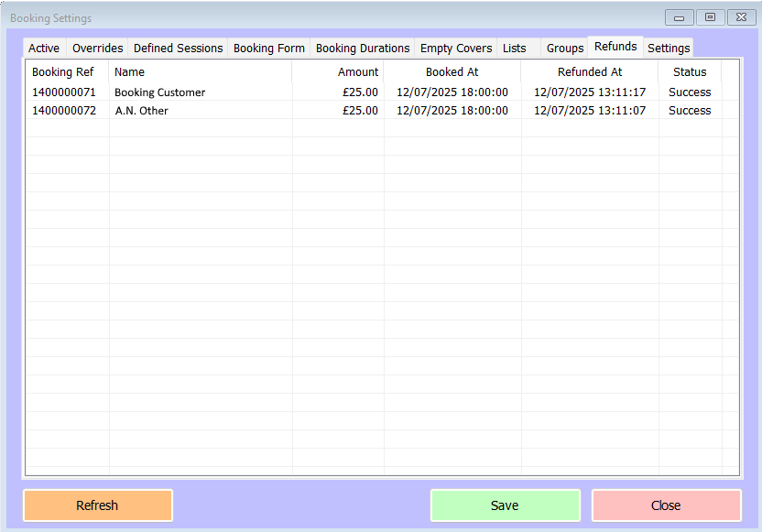
Task: Maximize the Booking Settings window
Action: coord(710,17)
